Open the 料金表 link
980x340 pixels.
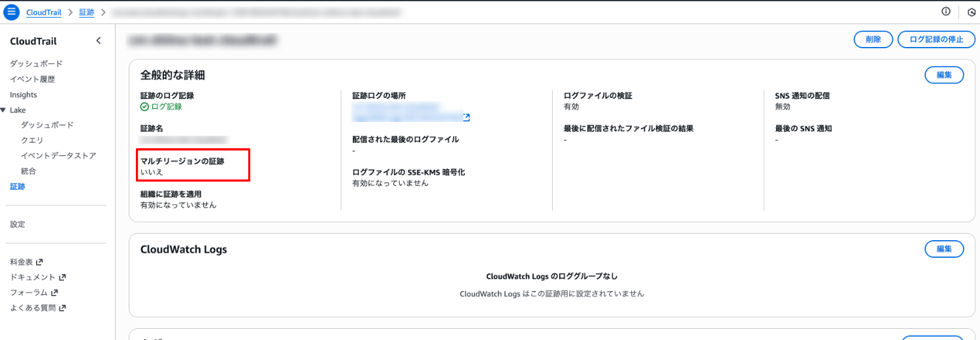click(x=22, y=262)
